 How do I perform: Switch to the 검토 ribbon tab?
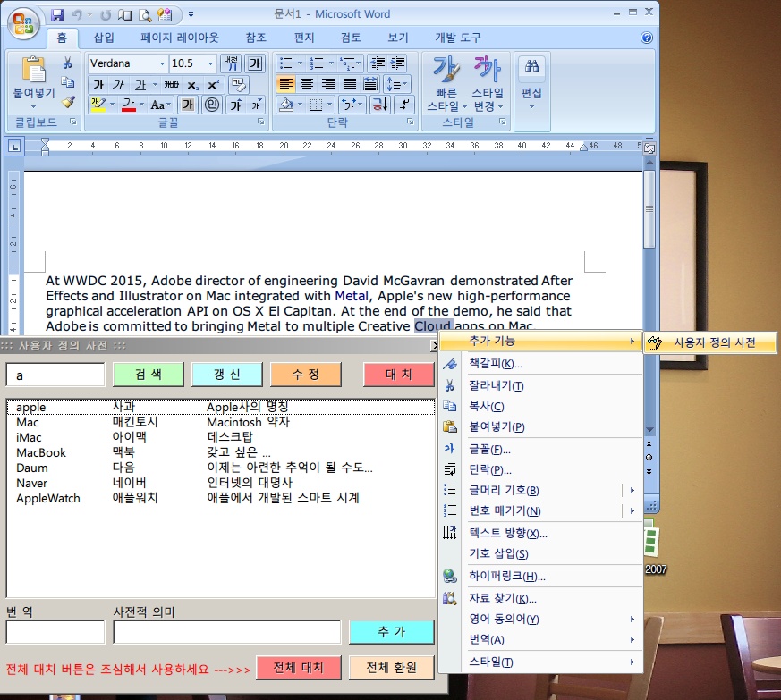coord(351,38)
